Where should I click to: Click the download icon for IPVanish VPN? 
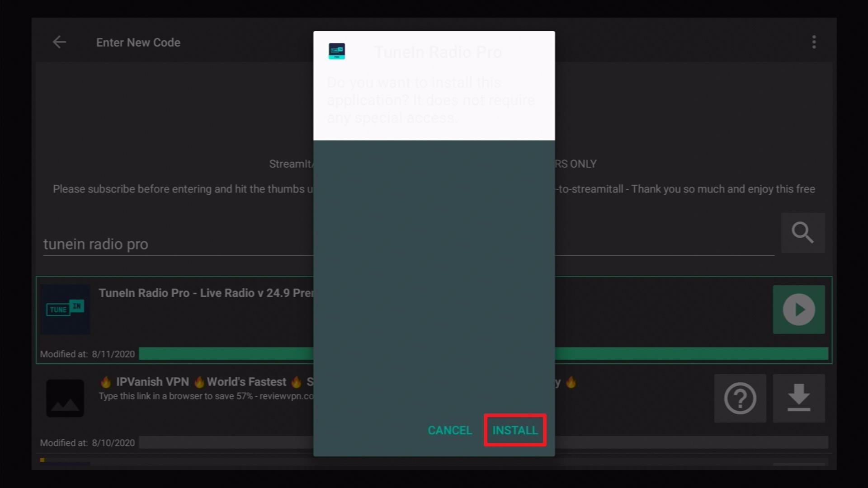tap(799, 398)
